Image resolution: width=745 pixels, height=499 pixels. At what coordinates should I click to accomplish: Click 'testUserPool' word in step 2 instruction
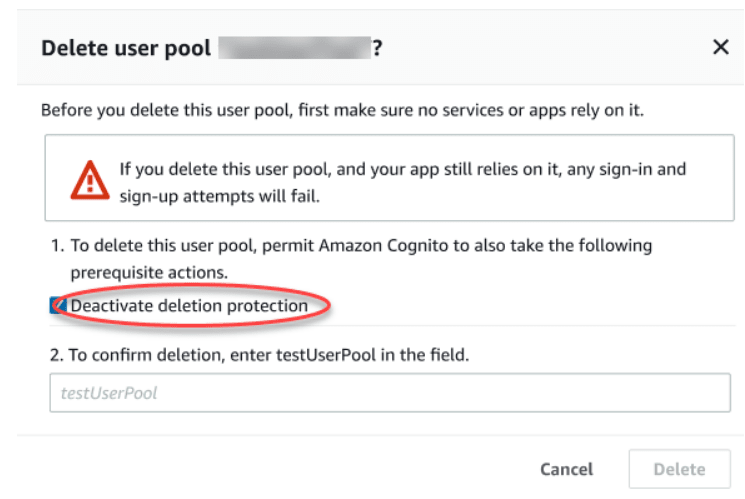pyautogui.click(x=326, y=355)
